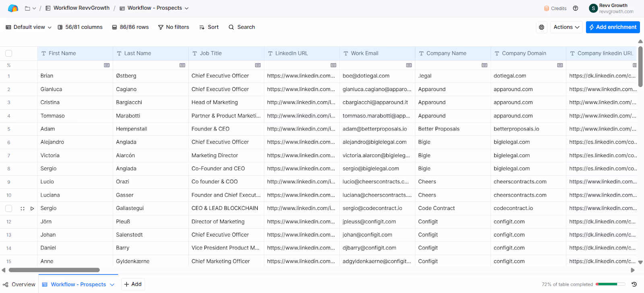Screen dimensions: 644x293
Task: Select CEO & LEAD BLOCKCHAIN job title cell
Action: click(226, 208)
